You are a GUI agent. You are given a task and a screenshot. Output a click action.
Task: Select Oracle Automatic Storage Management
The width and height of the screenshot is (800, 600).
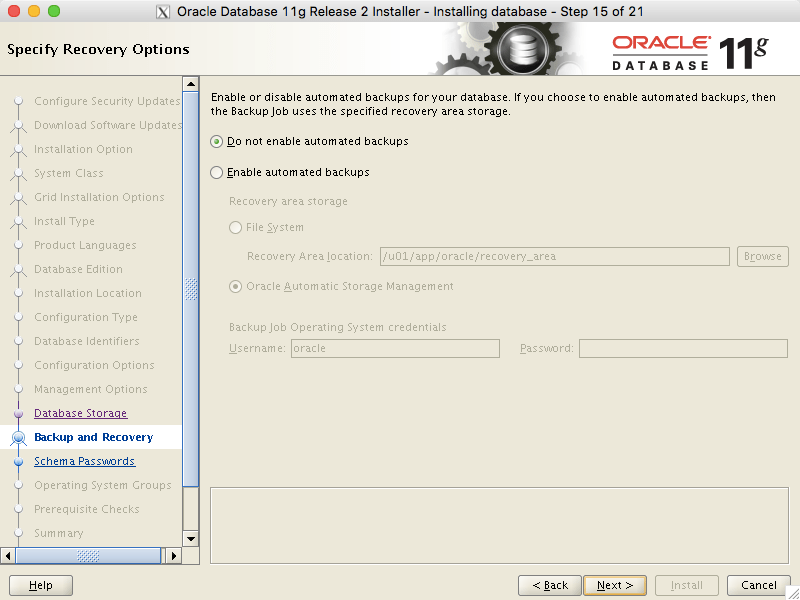tap(235, 286)
